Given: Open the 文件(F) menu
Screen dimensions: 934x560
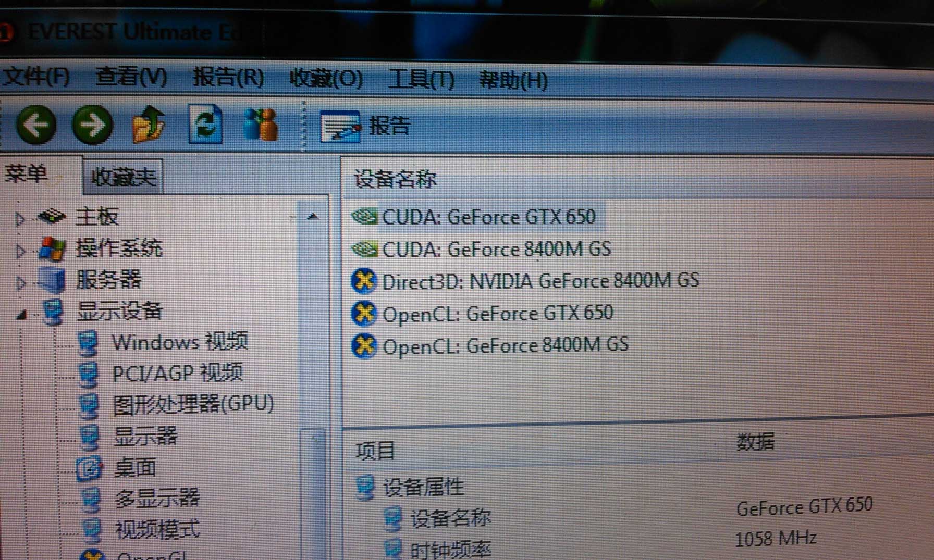Looking at the screenshot, I should tap(36, 77).
